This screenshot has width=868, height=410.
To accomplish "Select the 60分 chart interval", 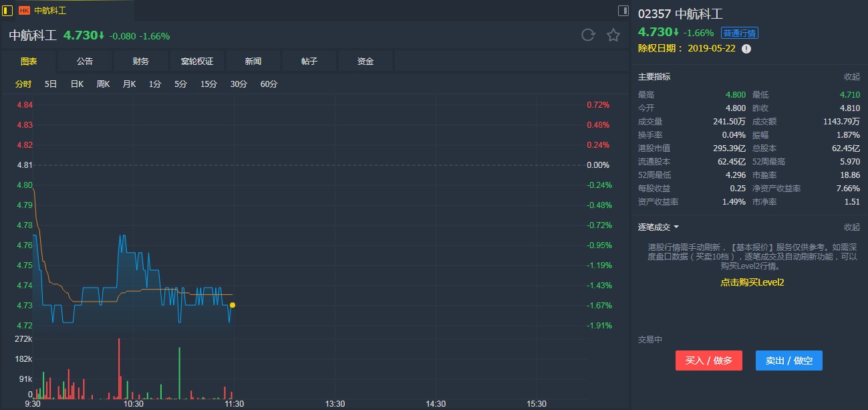I will (269, 84).
